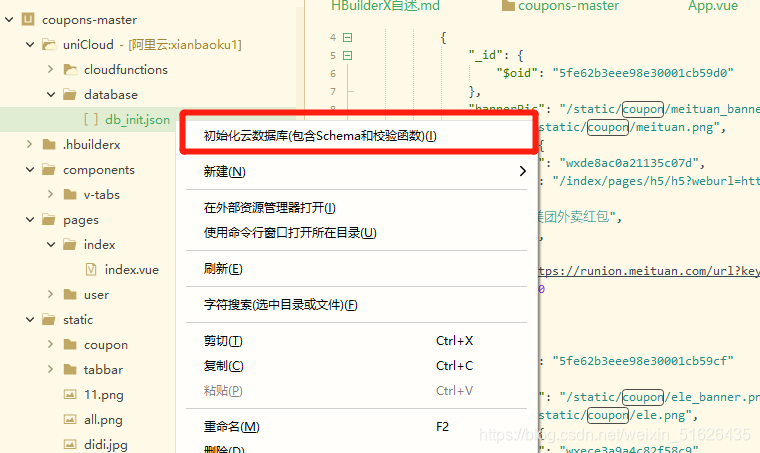Collapse the database folder
760x453 pixels.
(51, 94)
